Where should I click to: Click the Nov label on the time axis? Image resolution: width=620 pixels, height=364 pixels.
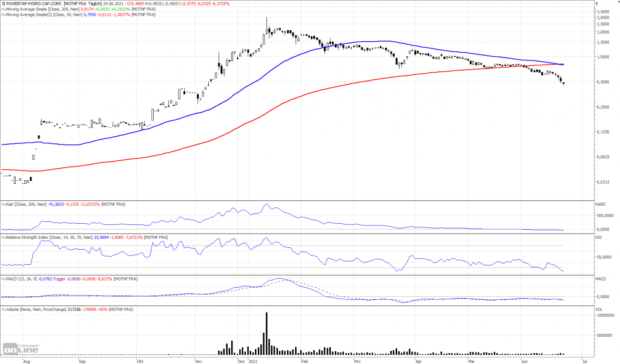click(x=199, y=361)
